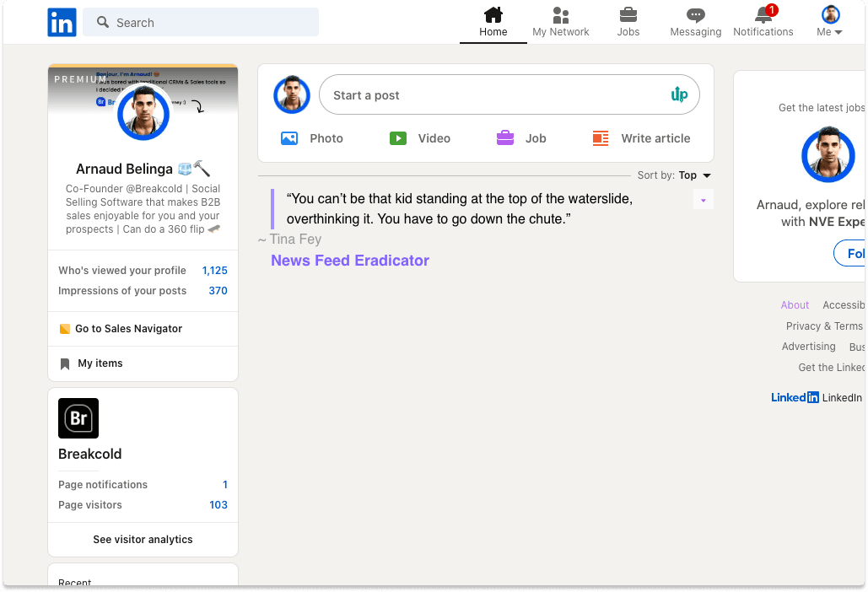
Task: Open the My Network tab
Action: (560, 22)
